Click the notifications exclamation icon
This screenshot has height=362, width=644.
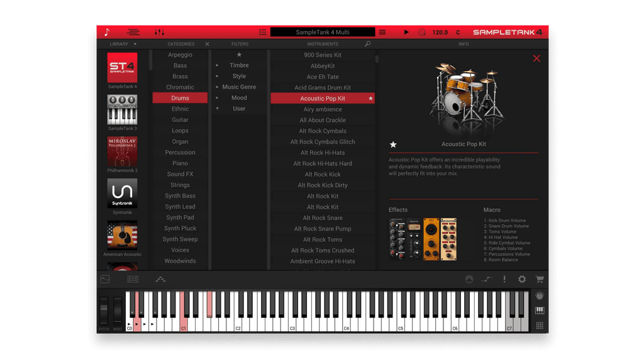(x=504, y=279)
